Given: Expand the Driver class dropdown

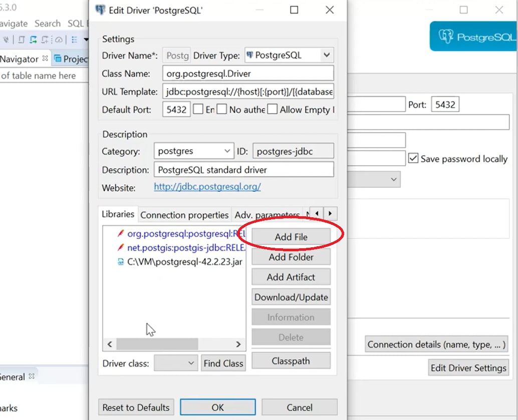Looking at the screenshot, I should pos(192,362).
